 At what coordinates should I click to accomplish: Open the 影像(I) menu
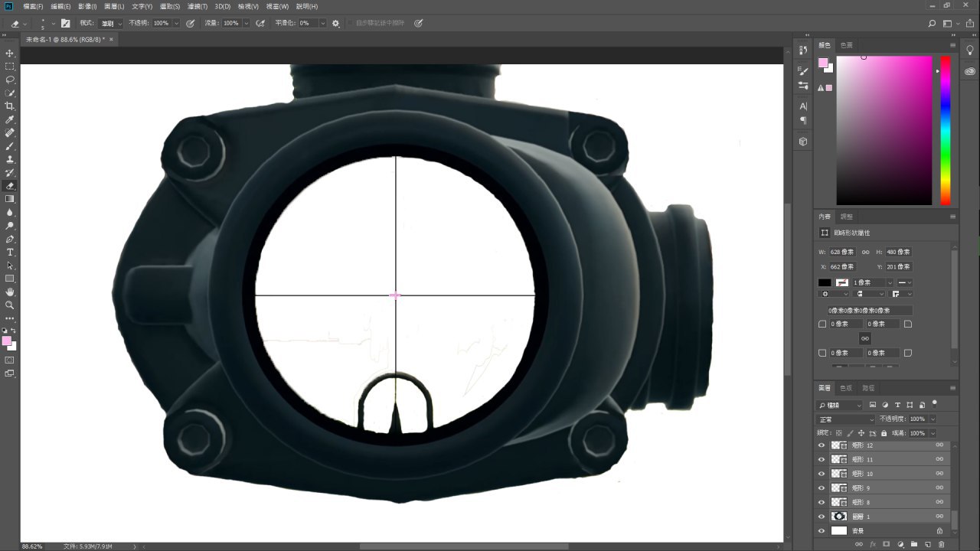[x=87, y=6]
